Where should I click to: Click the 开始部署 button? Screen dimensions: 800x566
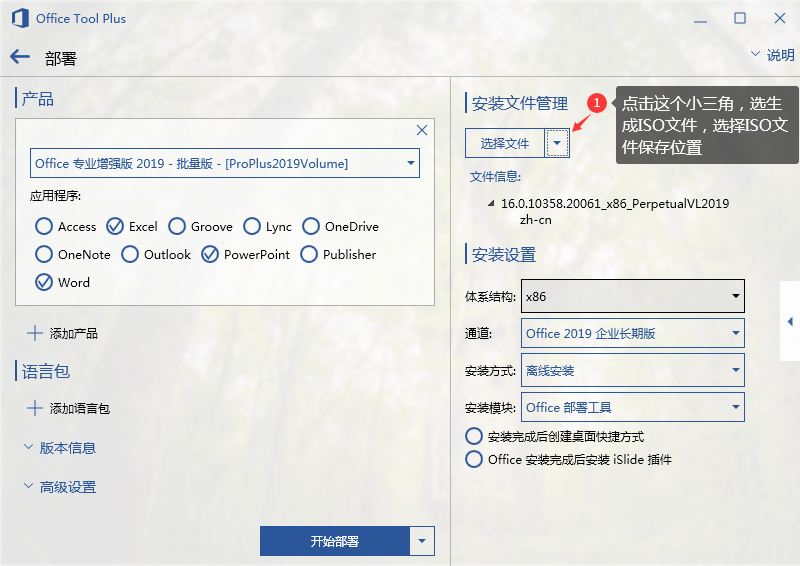[x=335, y=541]
